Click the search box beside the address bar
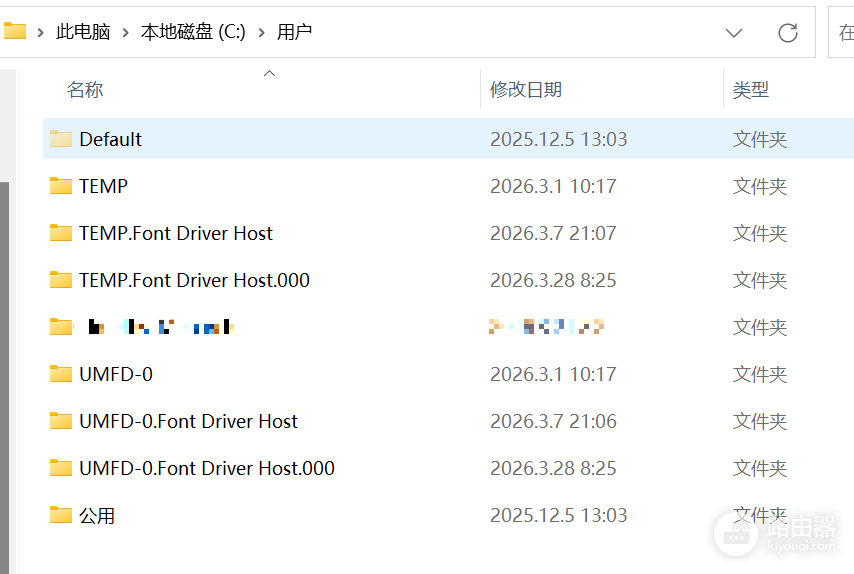Image resolution: width=854 pixels, height=574 pixels. (x=841, y=32)
